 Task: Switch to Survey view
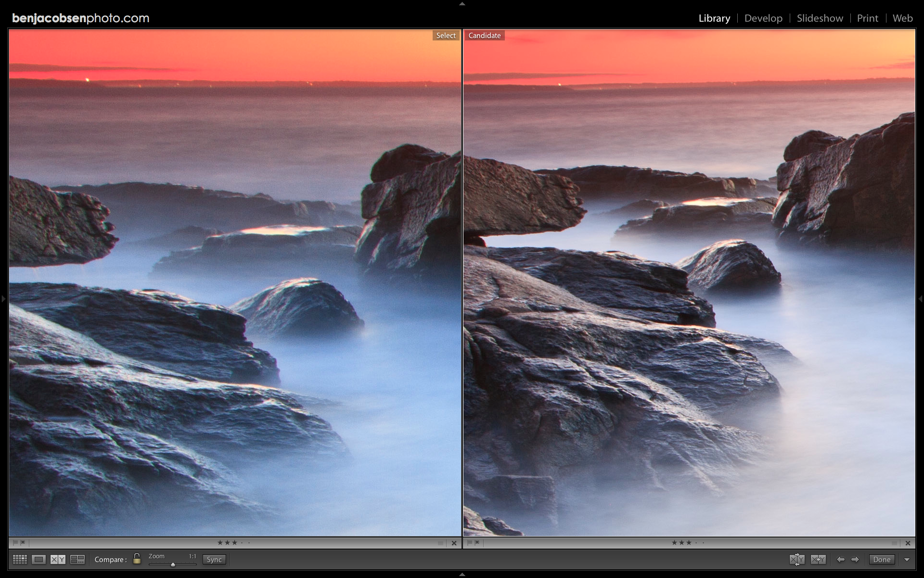[77, 559]
